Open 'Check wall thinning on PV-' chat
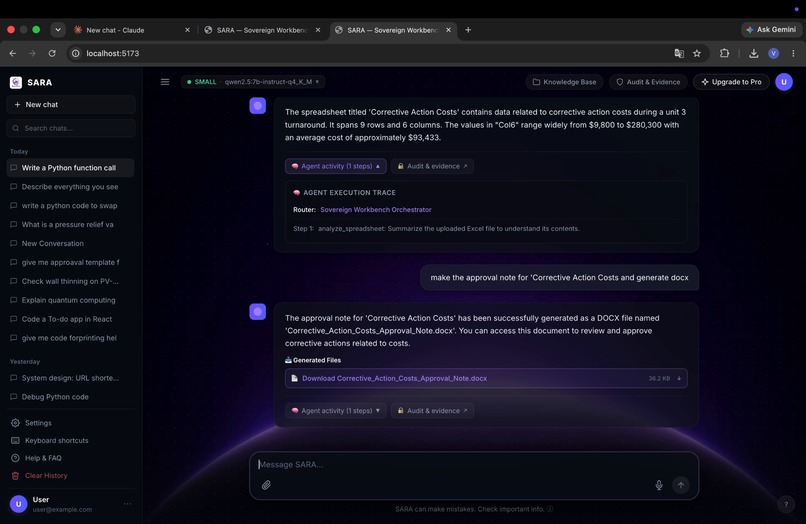The height and width of the screenshot is (524, 806). (x=70, y=281)
